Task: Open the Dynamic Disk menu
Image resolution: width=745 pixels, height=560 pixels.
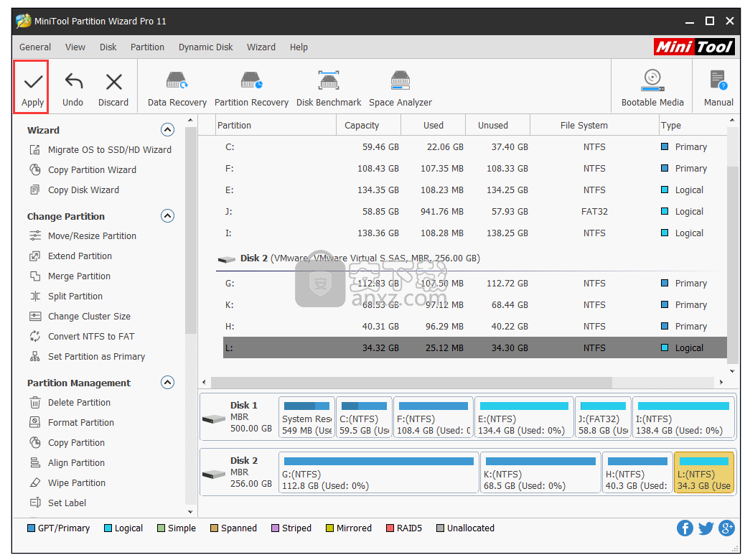Action: point(206,47)
